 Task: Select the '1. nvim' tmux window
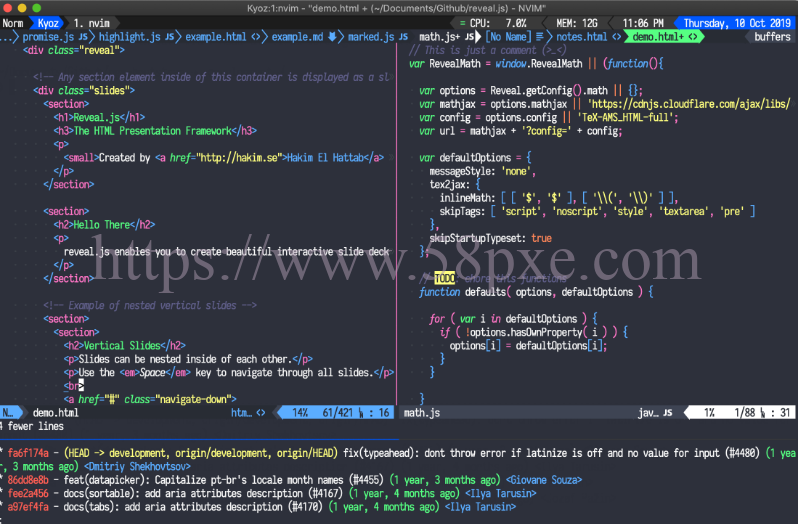click(x=92, y=23)
